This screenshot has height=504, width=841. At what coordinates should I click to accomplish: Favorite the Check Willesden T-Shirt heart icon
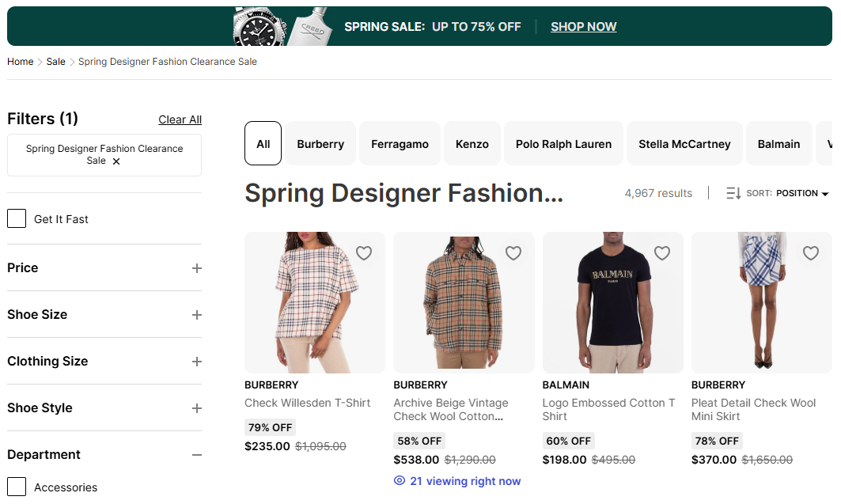(x=364, y=253)
